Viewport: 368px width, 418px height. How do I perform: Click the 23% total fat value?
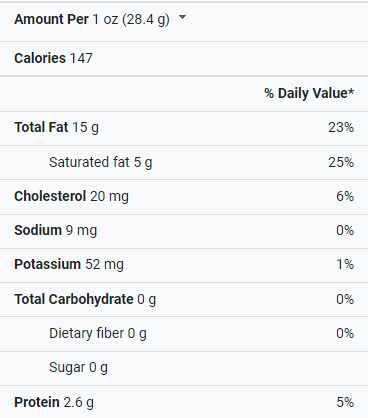341,128
